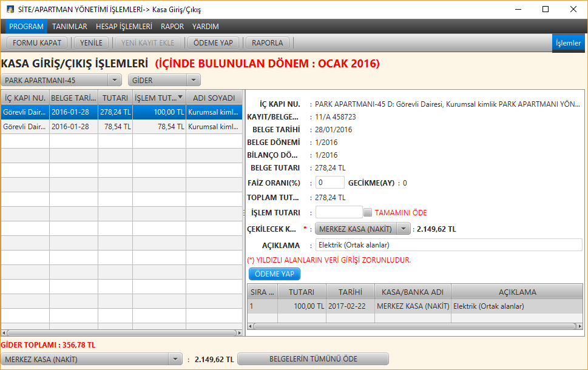
Task: Click the blue ÖDEME YAP button
Action: click(274, 274)
